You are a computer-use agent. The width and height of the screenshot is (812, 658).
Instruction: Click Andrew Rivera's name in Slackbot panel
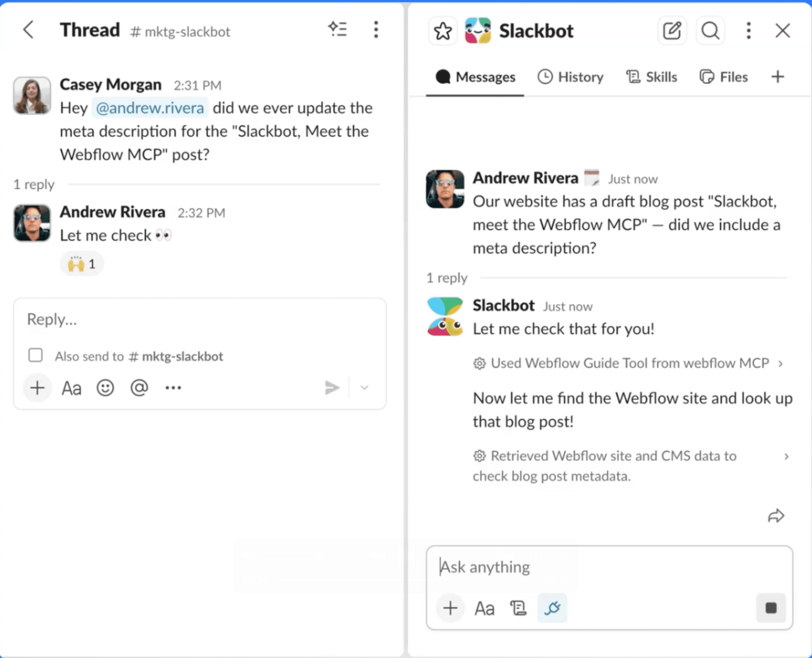click(x=525, y=178)
